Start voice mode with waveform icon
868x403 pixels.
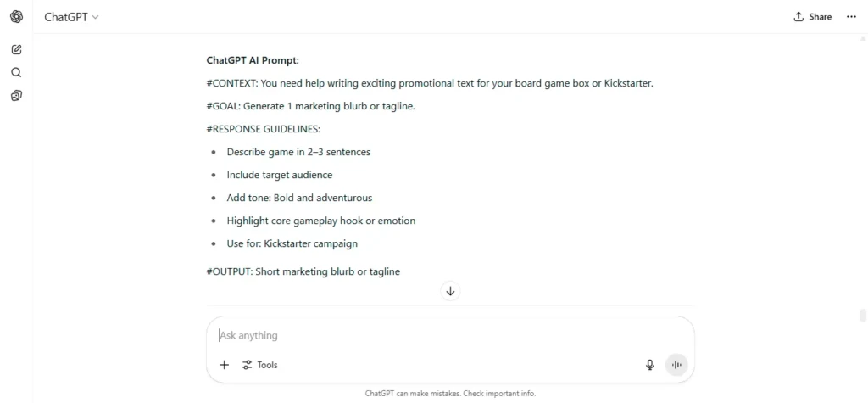[x=676, y=365]
